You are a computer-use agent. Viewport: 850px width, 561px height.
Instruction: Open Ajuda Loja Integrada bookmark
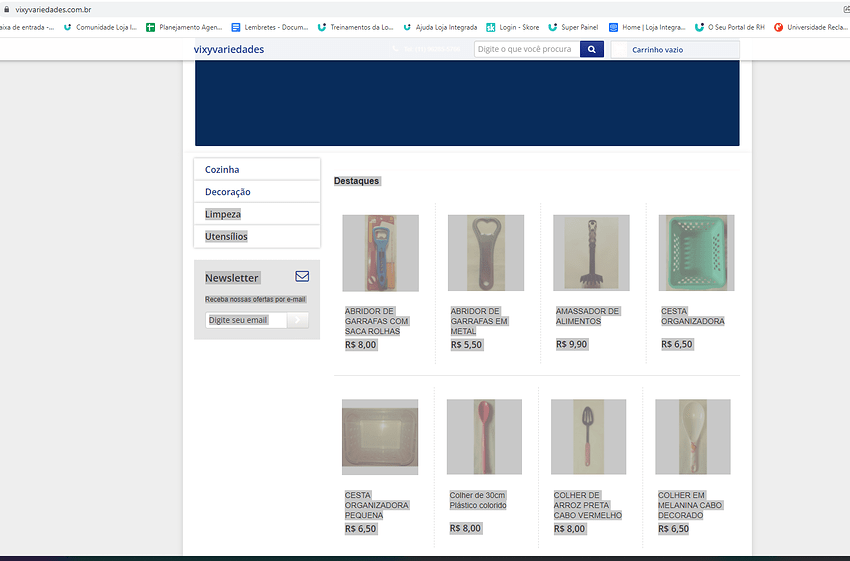coord(440,27)
